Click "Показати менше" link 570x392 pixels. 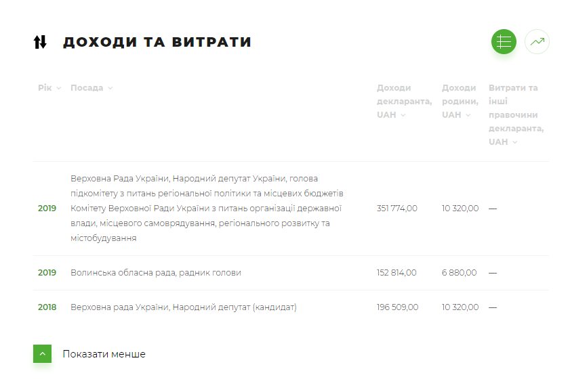104,354
